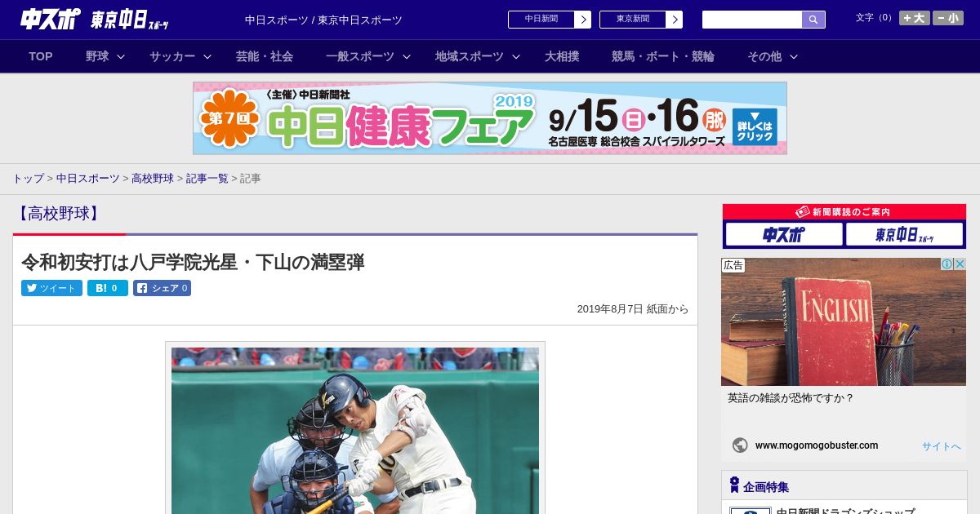Open the その他 menu

[764, 56]
